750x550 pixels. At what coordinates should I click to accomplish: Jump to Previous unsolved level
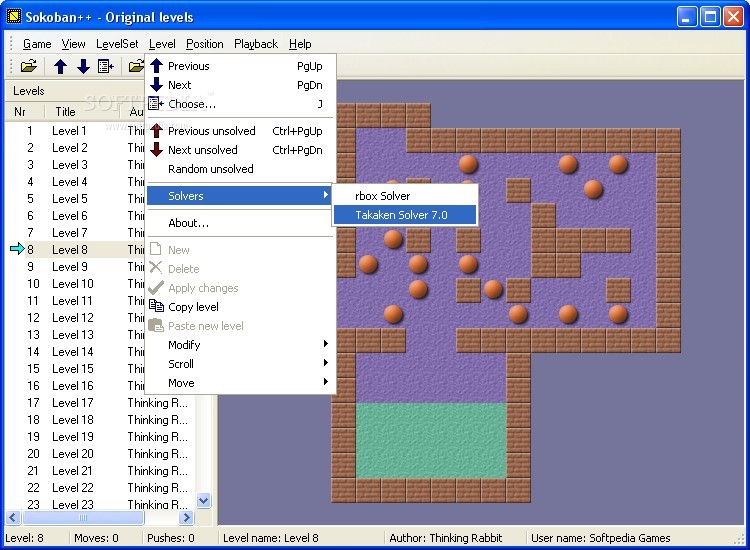(241, 131)
